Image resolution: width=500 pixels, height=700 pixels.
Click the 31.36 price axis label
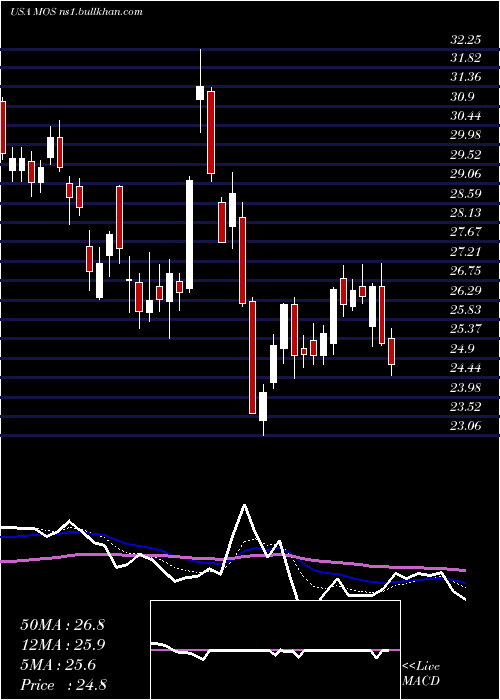[x=466, y=77]
